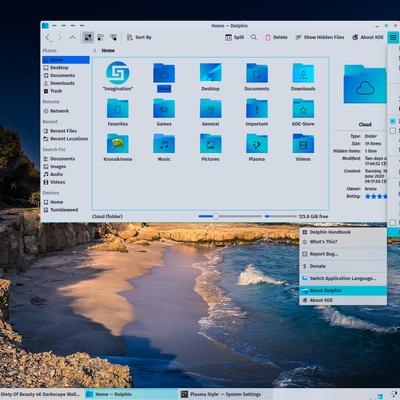Search for Documents under Search For
400x400 pixels.
66,159
